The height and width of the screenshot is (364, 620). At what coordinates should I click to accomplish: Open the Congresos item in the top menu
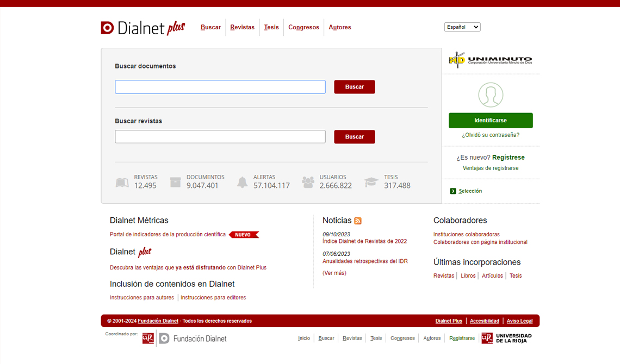303,27
